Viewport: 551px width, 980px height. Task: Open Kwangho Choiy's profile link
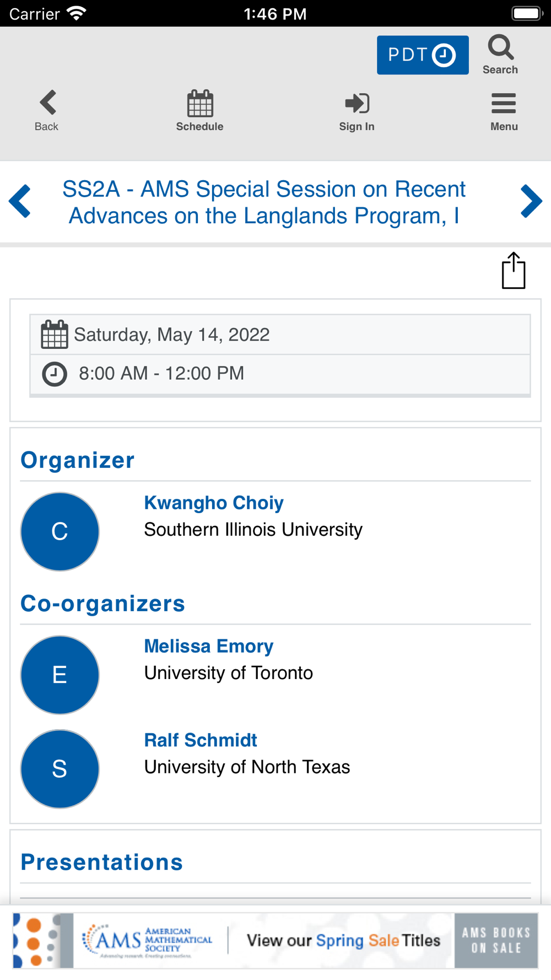214,503
